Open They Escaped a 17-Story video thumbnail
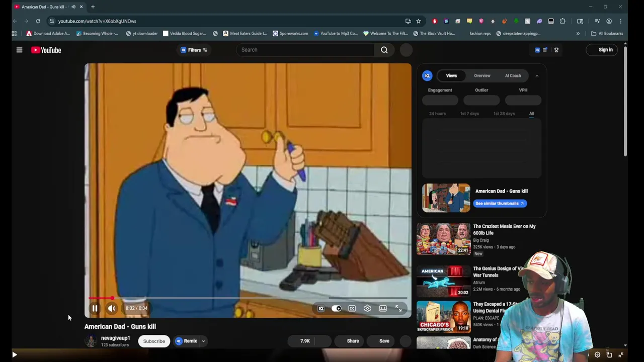 [x=443, y=317]
